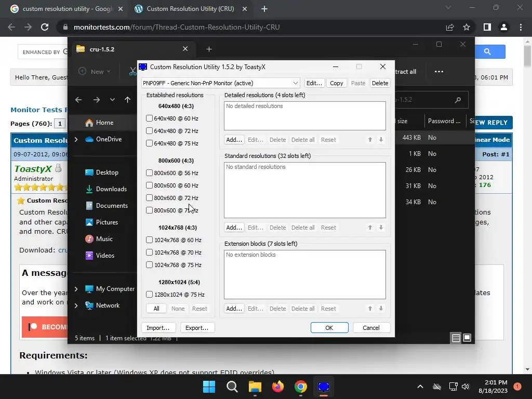This screenshot has height=399, width=532.
Task: Add an extension block
Action: (x=234, y=309)
